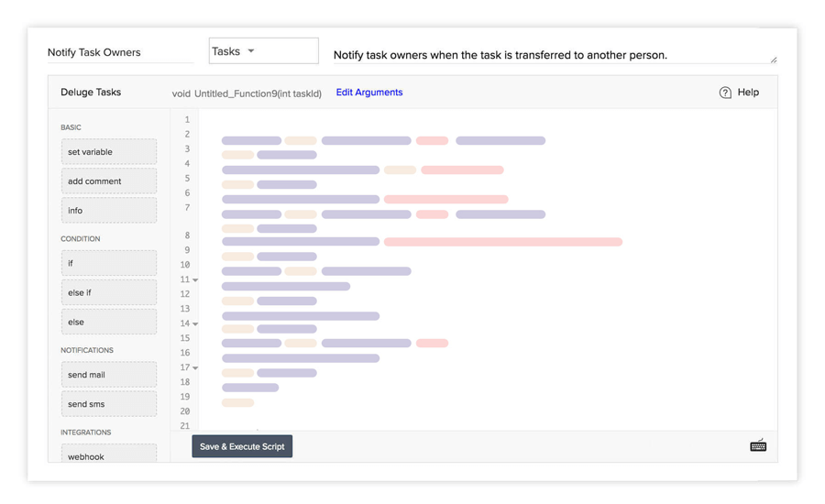
Task: Click the function description text area
Action: pos(550,55)
